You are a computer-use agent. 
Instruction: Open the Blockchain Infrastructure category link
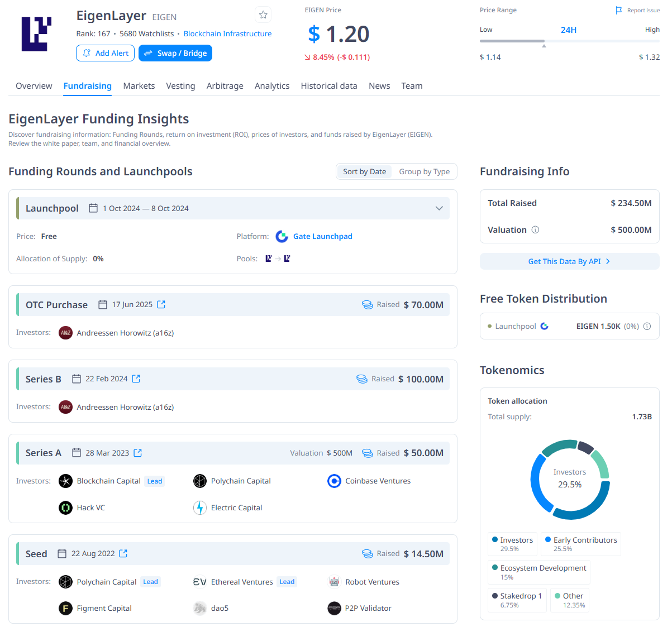pos(227,33)
